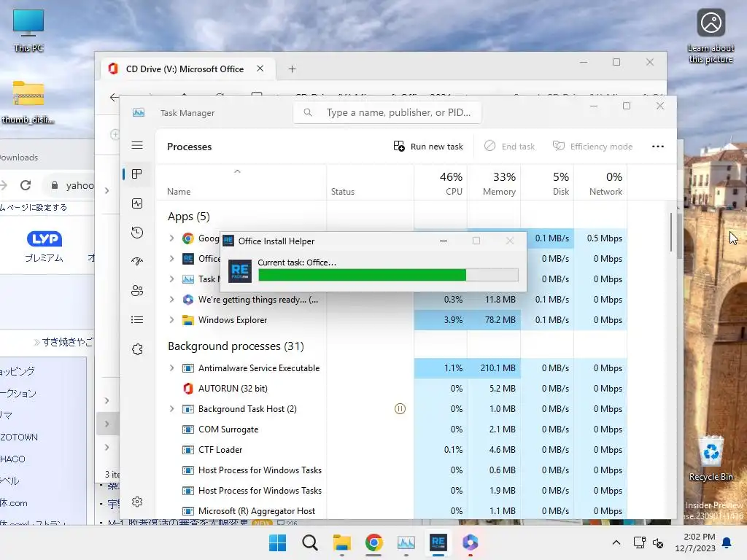Image resolution: width=747 pixels, height=560 pixels.
Task: Select Processes page icon in sidebar
Action: point(137,174)
